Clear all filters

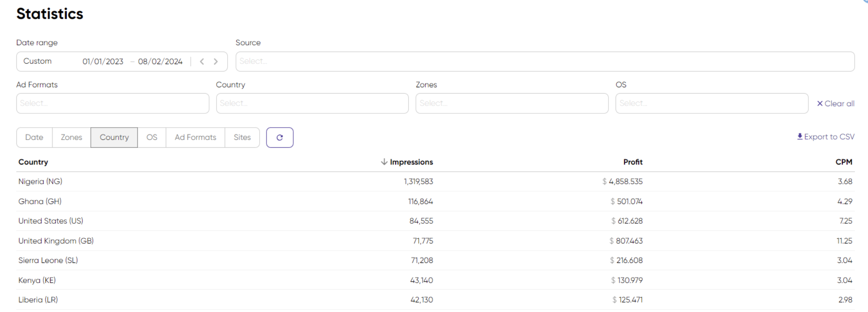coord(835,104)
